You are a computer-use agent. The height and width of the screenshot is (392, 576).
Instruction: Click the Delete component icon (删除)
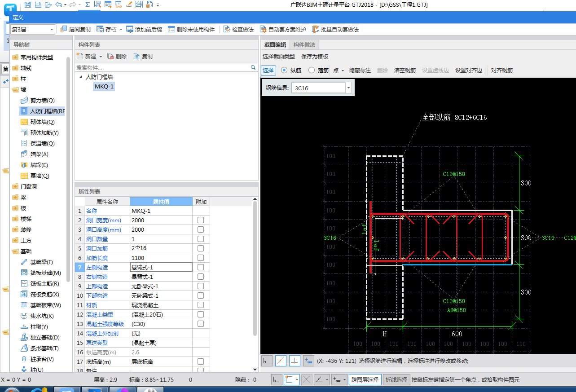coord(110,56)
